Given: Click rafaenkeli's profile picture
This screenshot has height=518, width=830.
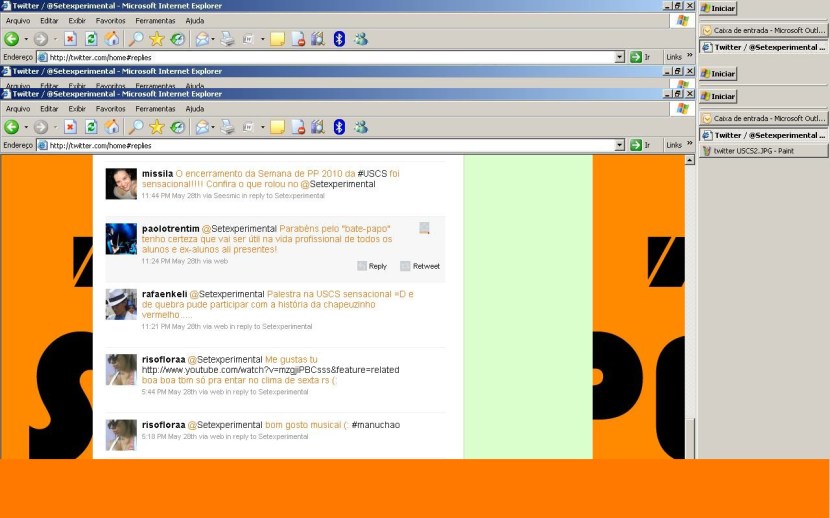Looking at the screenshot, I should (x=121, y=304).
